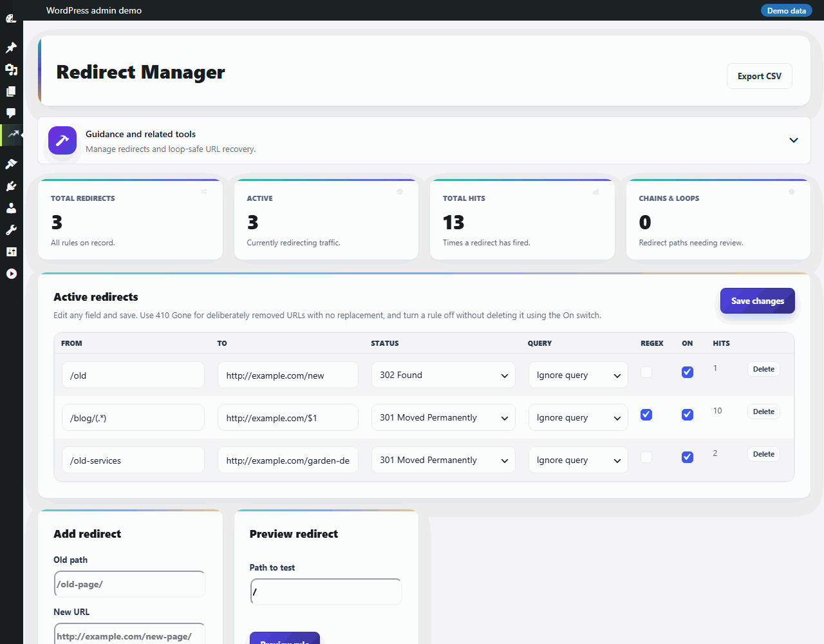The image size is (824, 644).
Task: Open Settings sliders icon in sidebar
Action: (11, 252)
